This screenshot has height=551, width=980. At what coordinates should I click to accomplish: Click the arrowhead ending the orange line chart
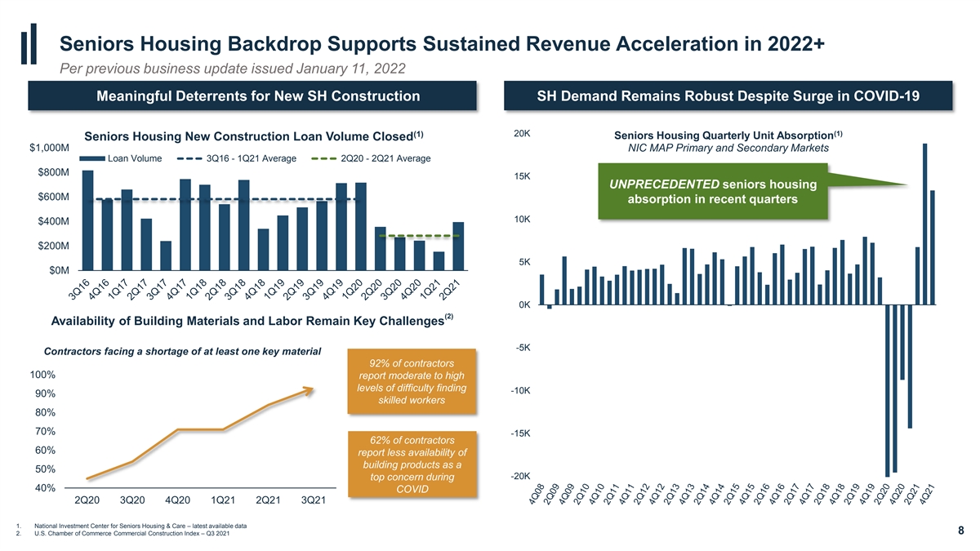tap(309, 389)
